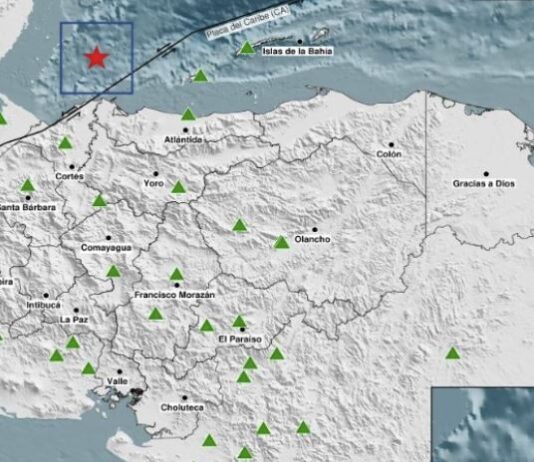The width and height of the screenshot is (534, 462).
Task: Click the black dot above Choluteca label
Action: (x=185, y=398)
